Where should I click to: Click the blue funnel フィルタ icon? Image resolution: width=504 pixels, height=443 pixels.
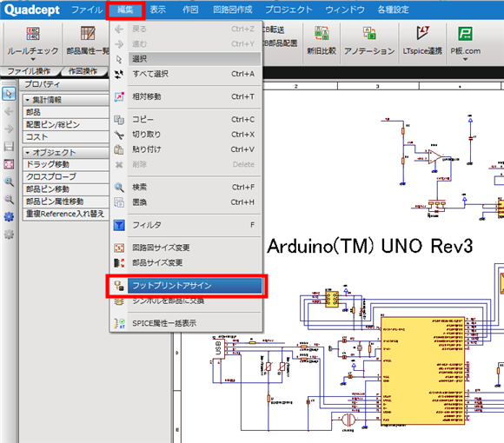tap(119, 225)
